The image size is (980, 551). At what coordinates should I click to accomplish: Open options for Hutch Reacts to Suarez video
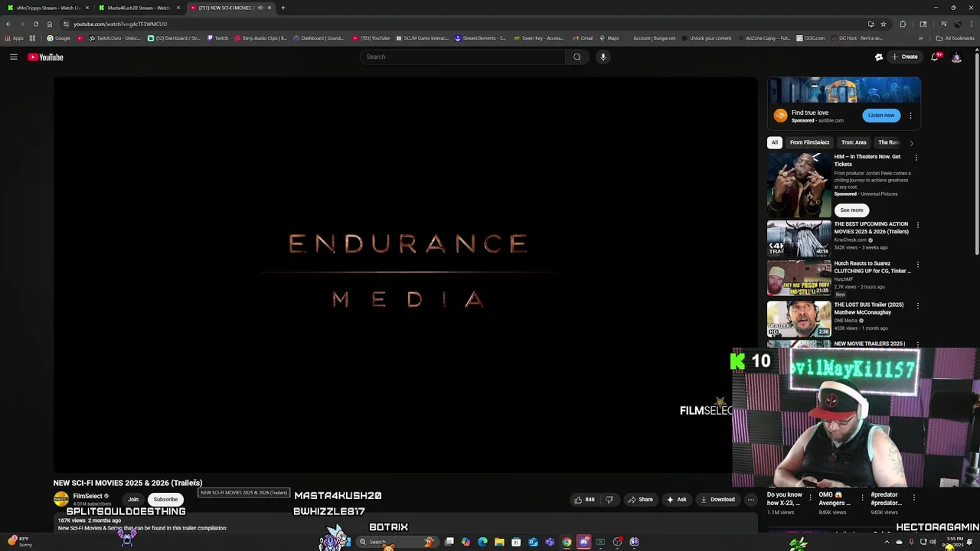[918, 264]
